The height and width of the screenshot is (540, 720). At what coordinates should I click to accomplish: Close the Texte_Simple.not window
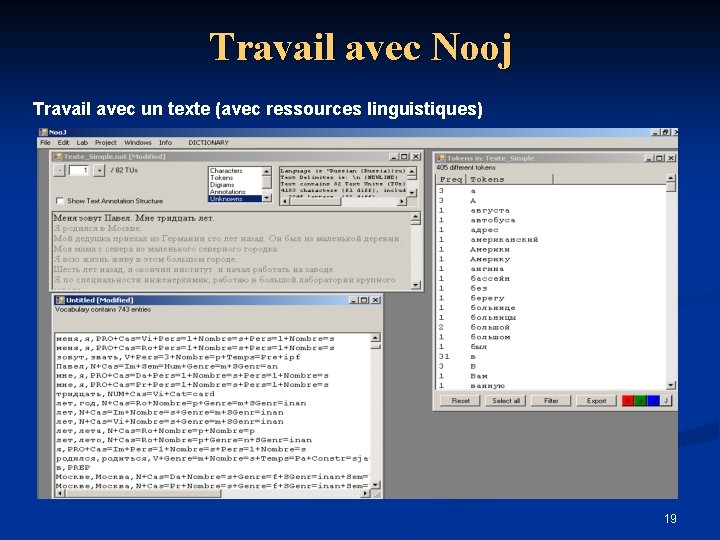(x=416, y=157)
